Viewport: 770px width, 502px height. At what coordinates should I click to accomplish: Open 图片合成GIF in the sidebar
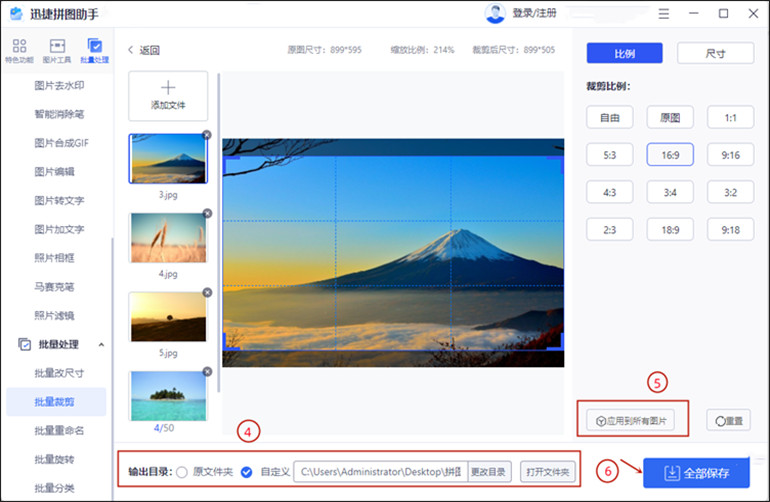(x=61, y=143)
